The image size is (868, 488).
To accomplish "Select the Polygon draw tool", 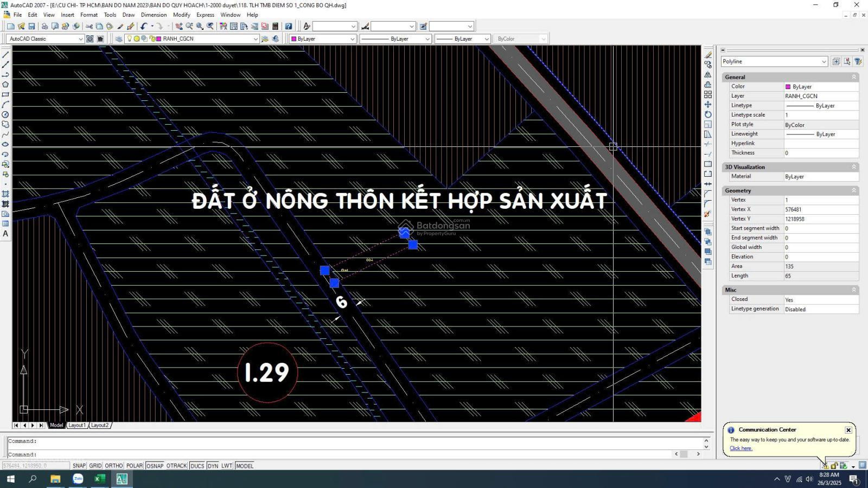I will click(x=5, y=85).
